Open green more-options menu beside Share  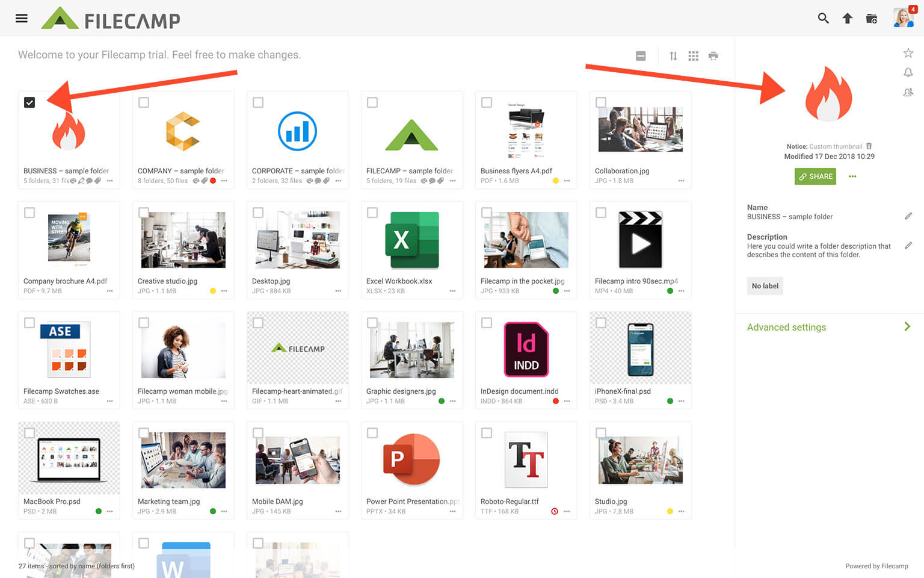tap(852, 176)
